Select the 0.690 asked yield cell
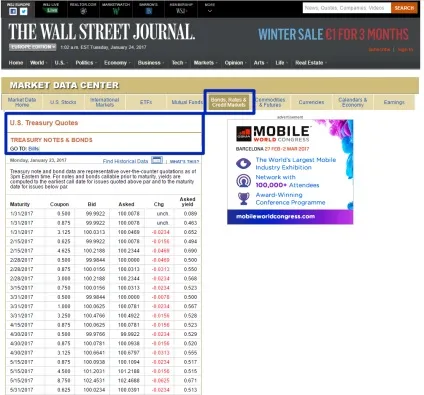424x395 pixels. (190, 251)
